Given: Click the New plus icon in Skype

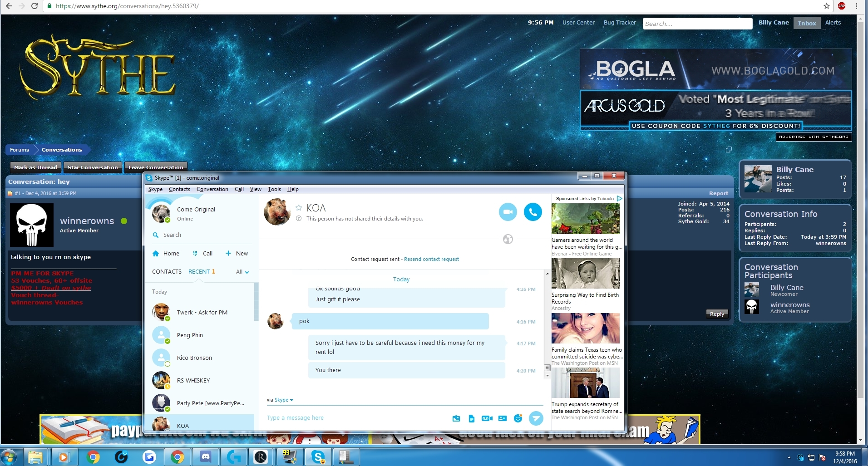Looking at the screenshot, I should [228, 253].
